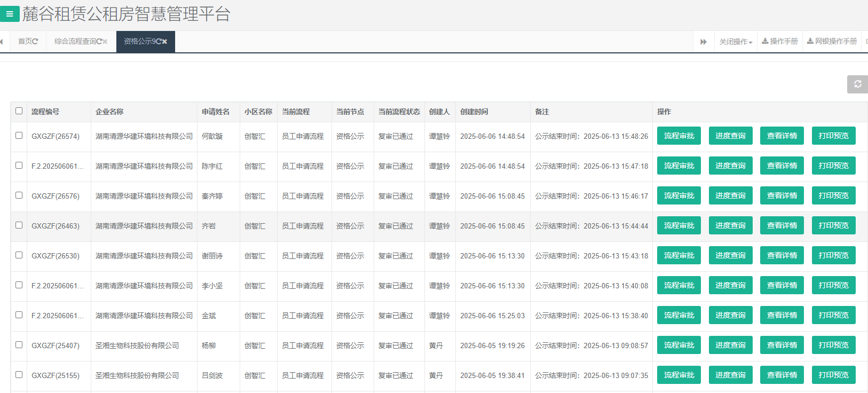The image size is (868, 393).
Task: Toggle the green hamburger sidebar menu
Action: pos(10,14)
